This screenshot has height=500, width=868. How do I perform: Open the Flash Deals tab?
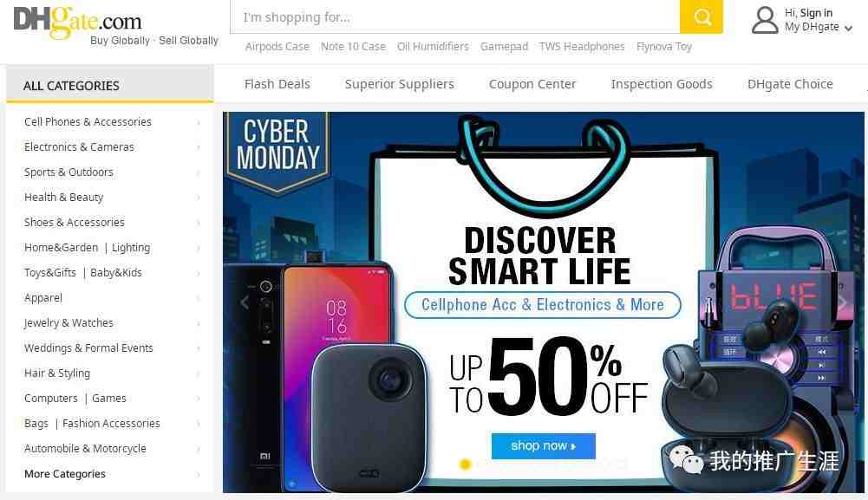277,84
